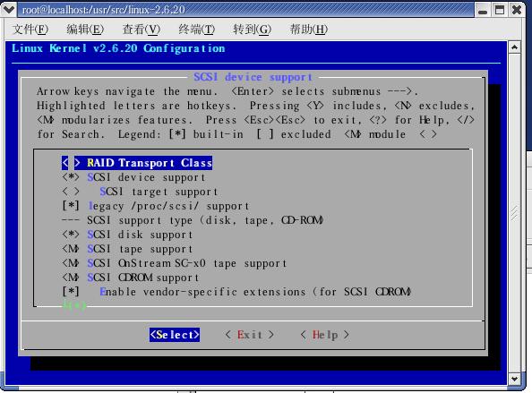
Task: Click 'Linux Kernel v2.6.20 Configuration' header
Action: point(118,48)
